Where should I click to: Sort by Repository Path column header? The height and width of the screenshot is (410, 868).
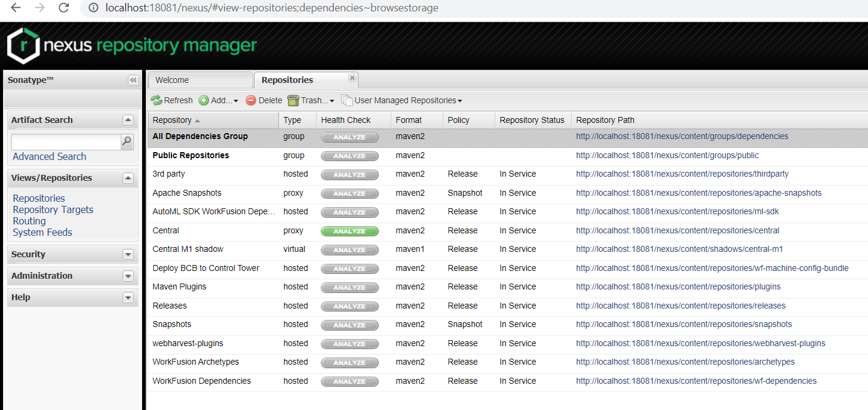[x=719, y=120]
